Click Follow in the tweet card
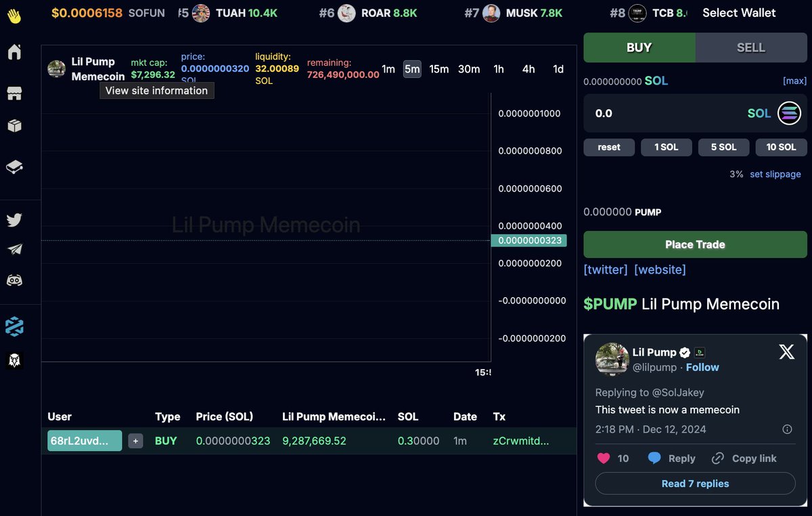The height and width of the screenshot is (516, 812). [702, 367]
